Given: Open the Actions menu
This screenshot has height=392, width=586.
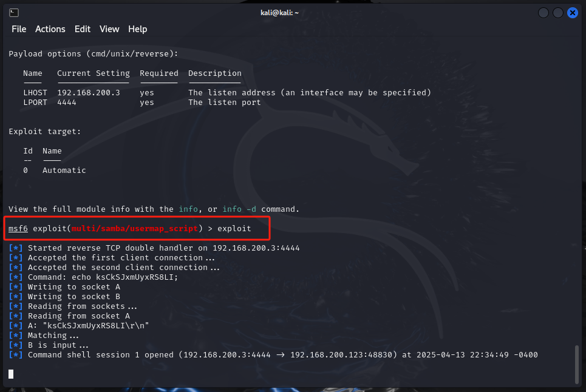Looking at the screenshot, I should click(x=50, y=29).
